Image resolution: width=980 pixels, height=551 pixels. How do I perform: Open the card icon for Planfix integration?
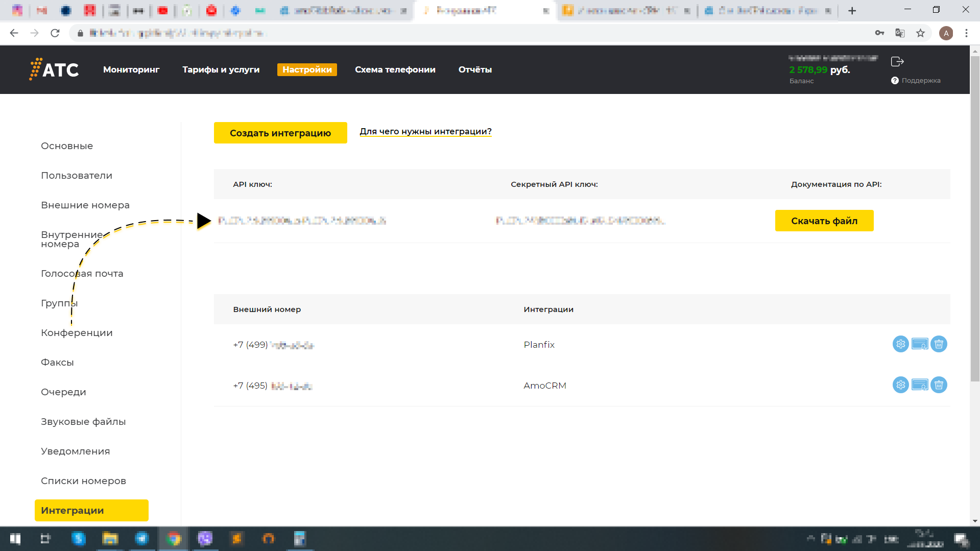tap(920, 344)
